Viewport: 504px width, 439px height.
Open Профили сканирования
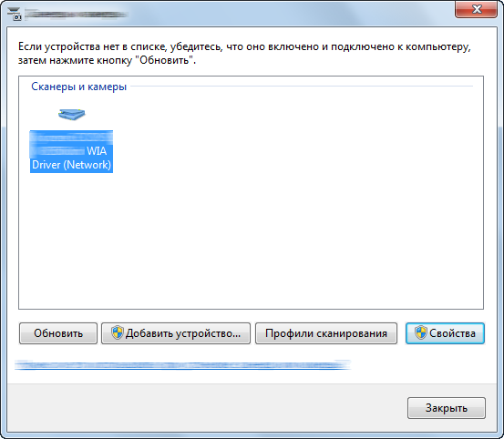pyautogui.click(x=326, y=333)
